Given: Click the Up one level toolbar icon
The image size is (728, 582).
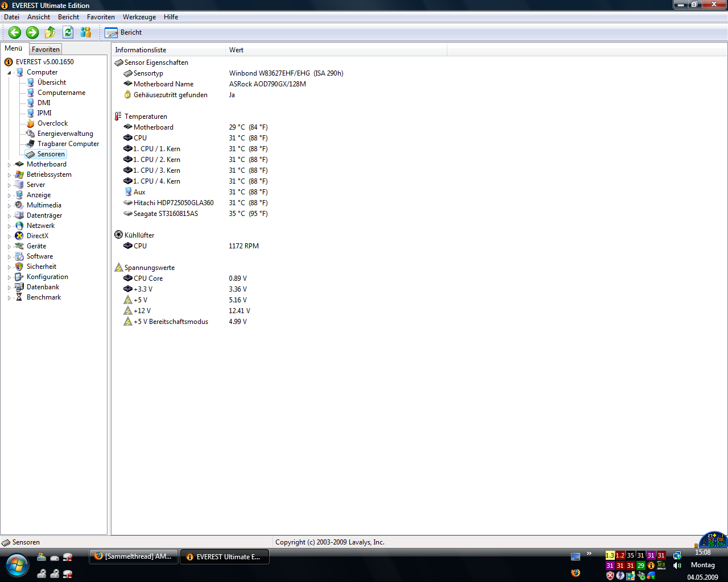Looking at the screenshot, I should [x=50, y=32].
